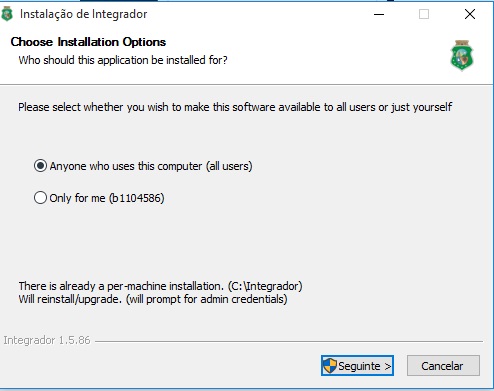The height and width of the screenshot is (391, 494).
Task: Click the Integrador 1.5.86 version text
Action: [x=47, y=340]
